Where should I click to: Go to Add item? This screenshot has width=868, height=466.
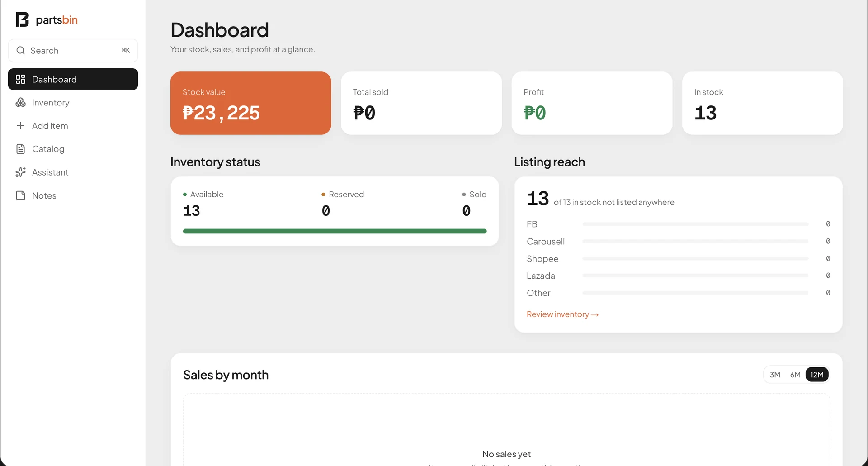73,126
